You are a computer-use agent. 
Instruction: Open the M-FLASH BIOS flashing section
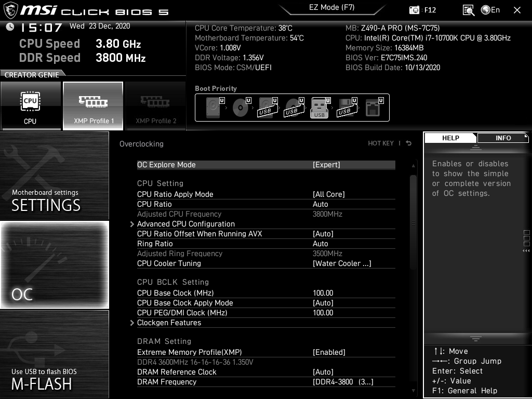(54, 354)
